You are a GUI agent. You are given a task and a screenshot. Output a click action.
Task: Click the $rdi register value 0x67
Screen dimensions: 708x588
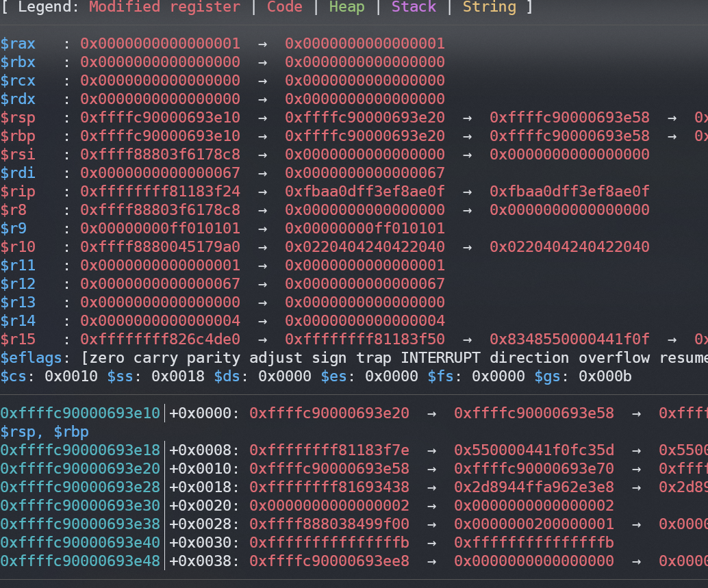[x=160, y=173]
